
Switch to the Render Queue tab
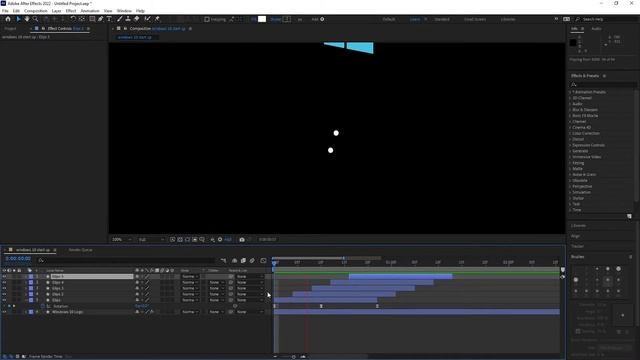tap(80, 250)
